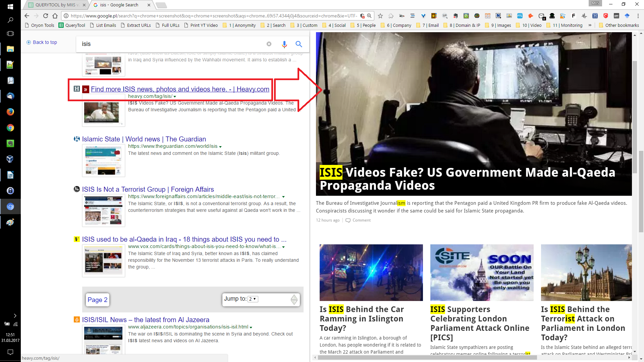644x362 pixels.
Task: Expand heavy.com/tag/isis result dropdown arrow
Action: click(x=175, y=97)
